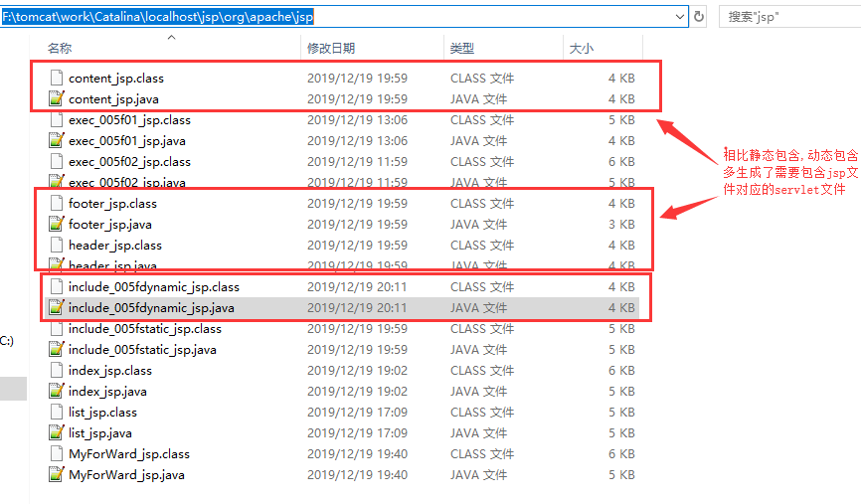Select file name footer_jsp.java

[110, 225]
